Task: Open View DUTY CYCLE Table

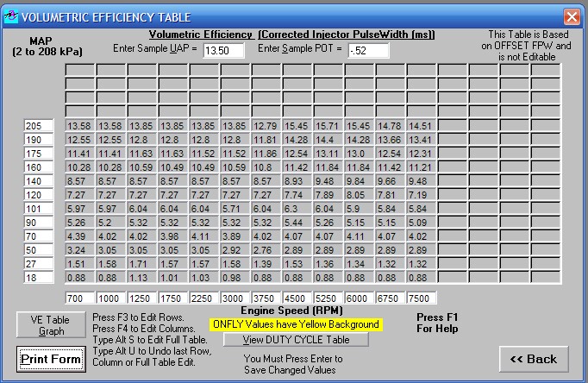Action: point(296,340)
